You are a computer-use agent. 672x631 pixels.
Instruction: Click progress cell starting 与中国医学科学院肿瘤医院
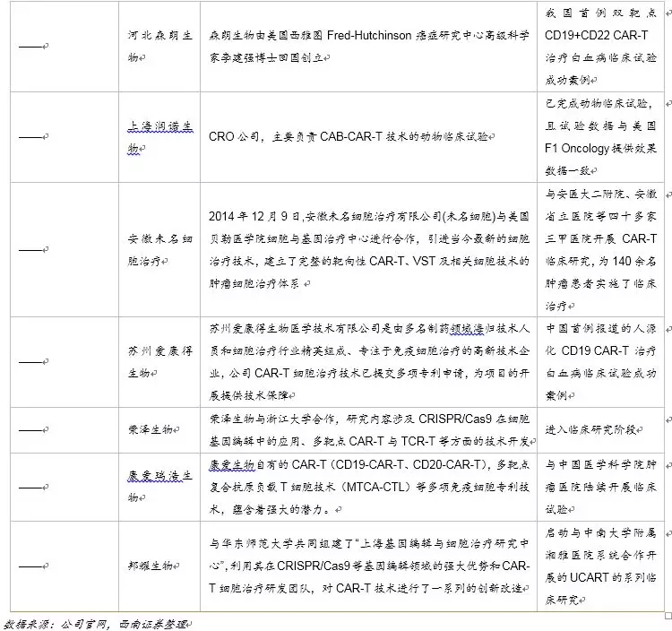[600, 487]
